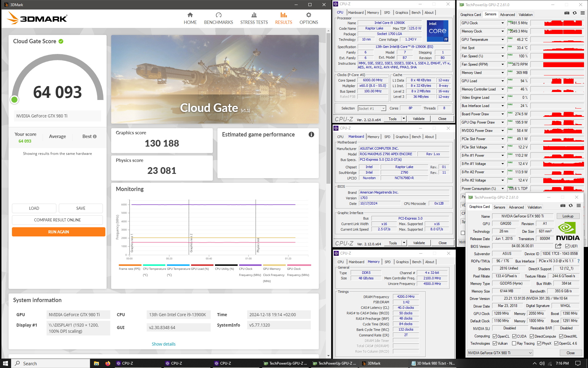Image resolution: width=588 pixels, height=368 pixels.
Task: Toggle the Vulkan checkbox
Action: pos(495,343)
